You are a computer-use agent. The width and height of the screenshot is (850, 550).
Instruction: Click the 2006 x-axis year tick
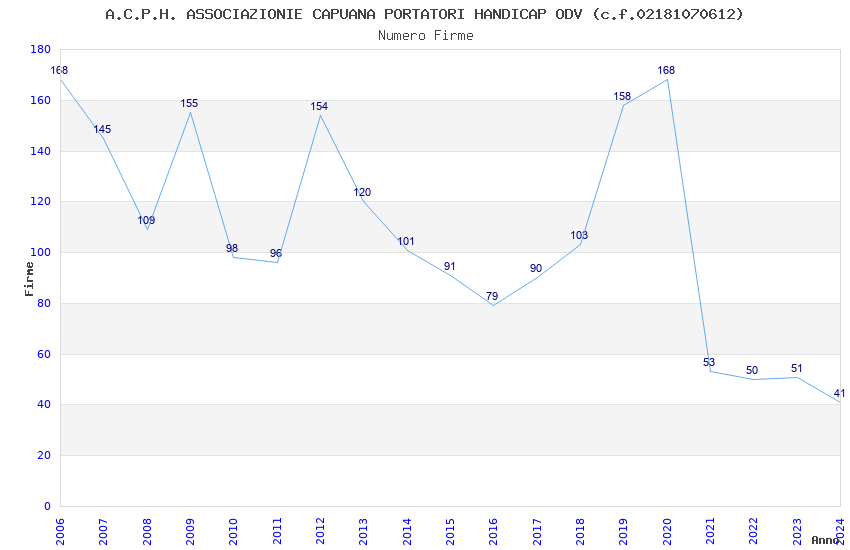[60, 531]
